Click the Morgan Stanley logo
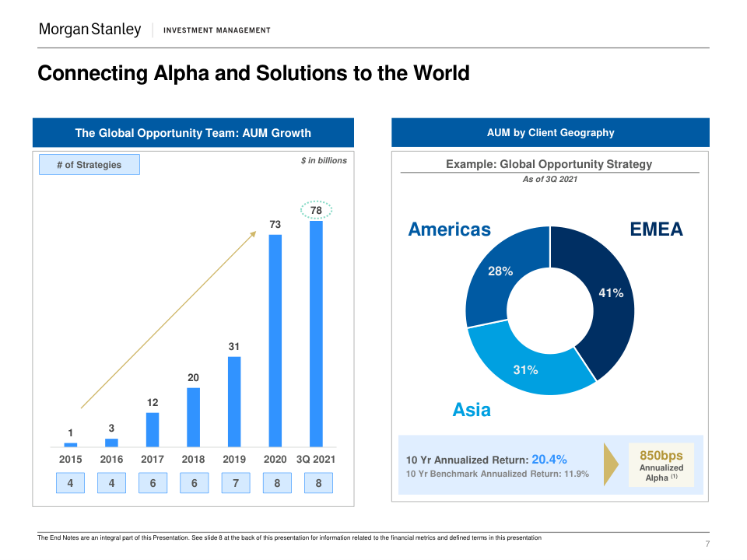Screen dimensions: 747x560 click(x=90, y=30)
